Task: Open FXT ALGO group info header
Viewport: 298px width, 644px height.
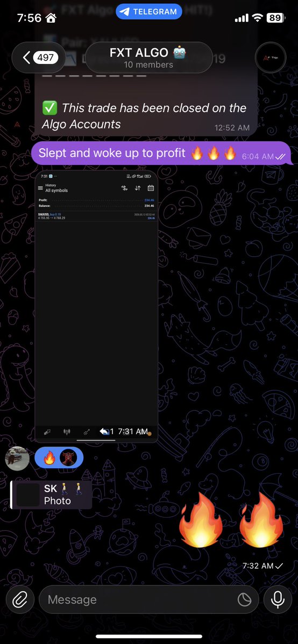Action: tap(148, 57)
